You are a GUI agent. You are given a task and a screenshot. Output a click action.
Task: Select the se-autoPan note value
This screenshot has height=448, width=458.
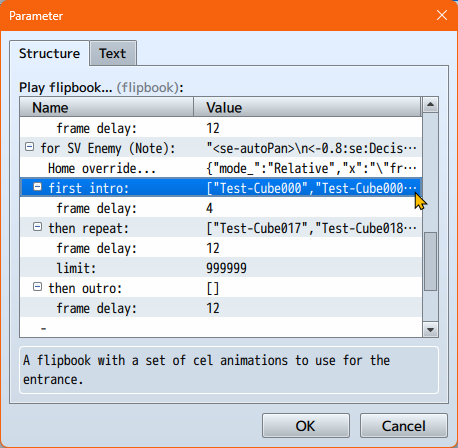click(x=311, y=148)
